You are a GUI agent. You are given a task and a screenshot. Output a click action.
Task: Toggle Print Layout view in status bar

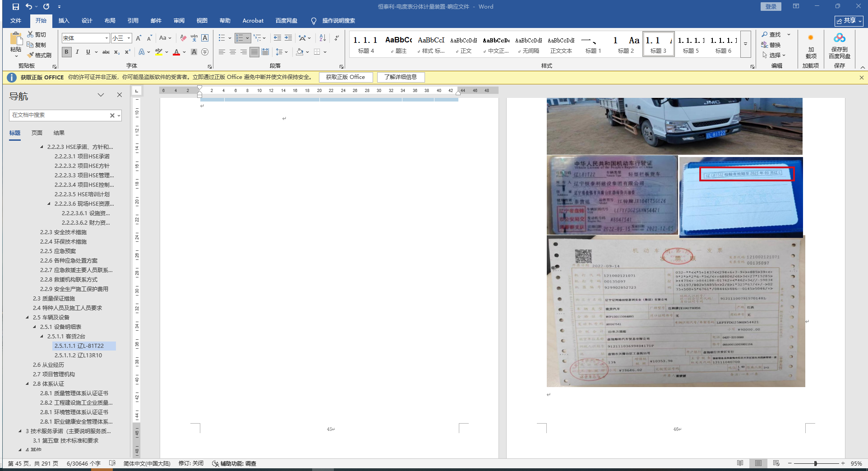coord(758,463)
